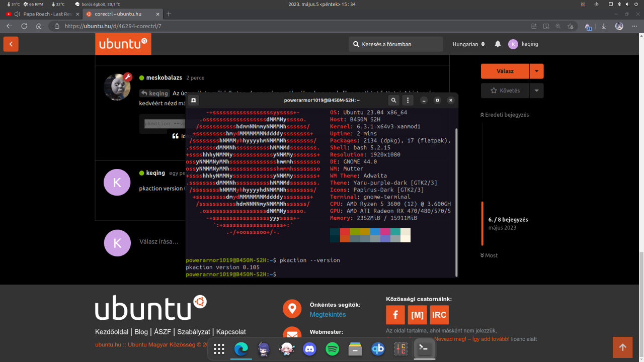This screenshot has width=644, height=362.
Task: Open the terminal search icon
Action: (394, 101)
